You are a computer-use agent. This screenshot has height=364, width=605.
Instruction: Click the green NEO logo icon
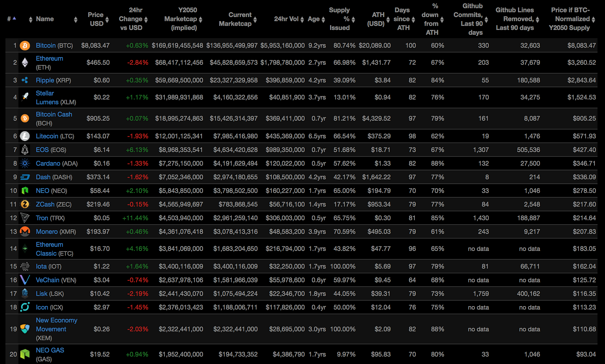[25, 191]
